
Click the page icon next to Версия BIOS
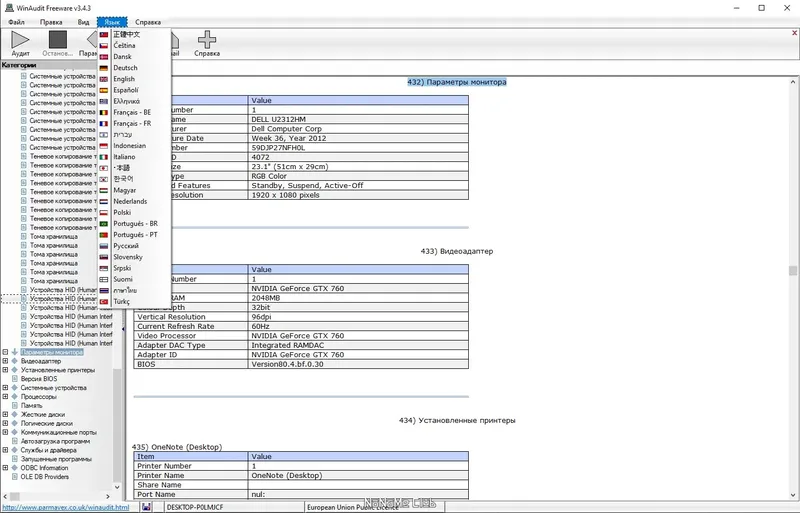pyautogui.click(x=15, y=379)
